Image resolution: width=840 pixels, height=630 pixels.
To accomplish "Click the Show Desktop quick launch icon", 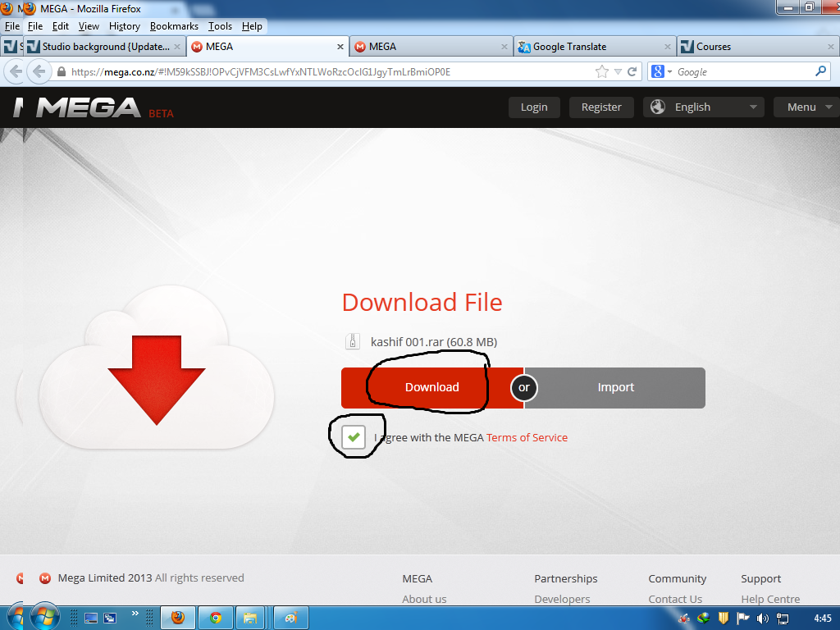I will (x=91, y=619).
